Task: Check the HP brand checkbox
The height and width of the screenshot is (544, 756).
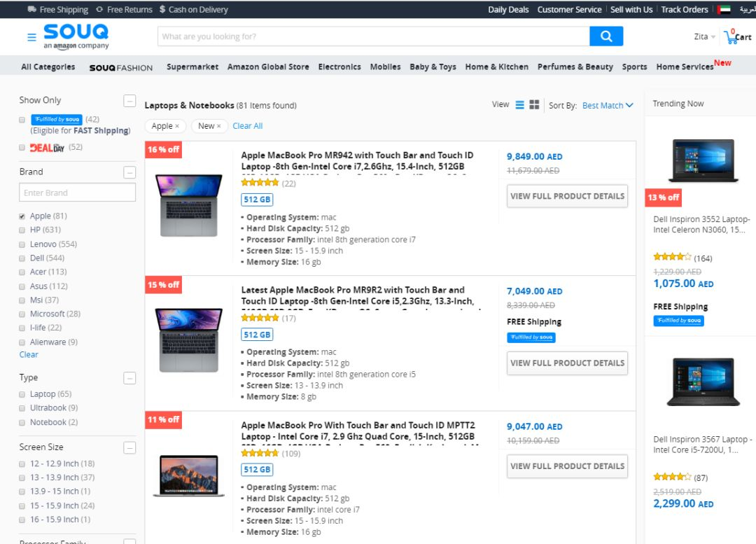Action: (22, 230)
